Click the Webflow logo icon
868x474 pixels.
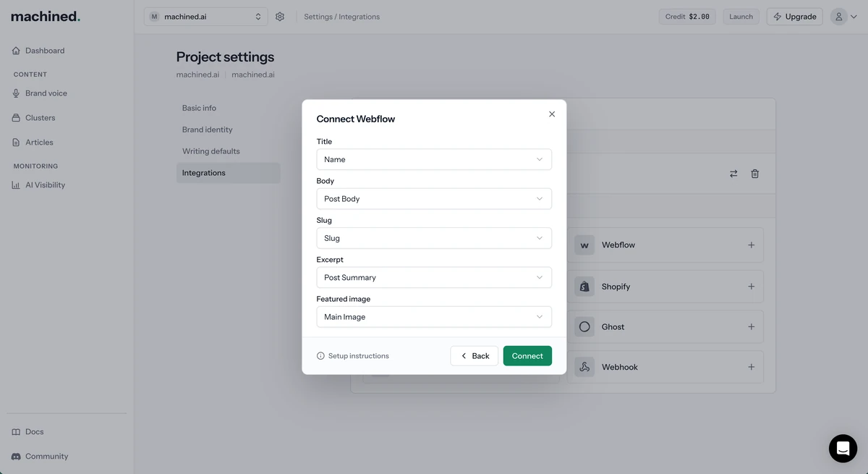tap(584, 245)
